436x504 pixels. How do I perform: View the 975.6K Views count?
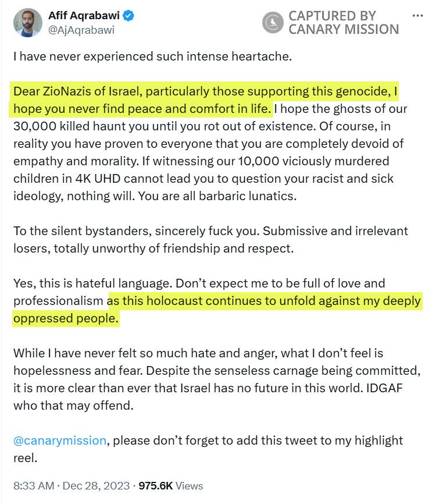point(171,486)
